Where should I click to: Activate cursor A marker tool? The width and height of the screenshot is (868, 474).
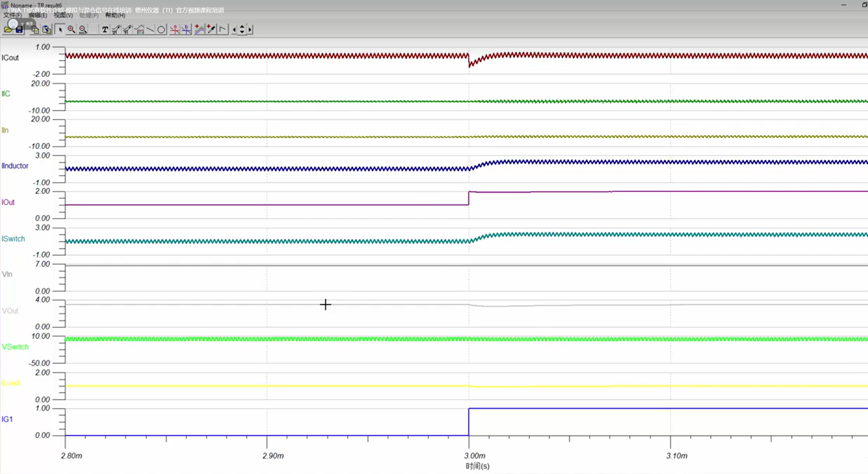pyautogui.click(x=174, y=29)
